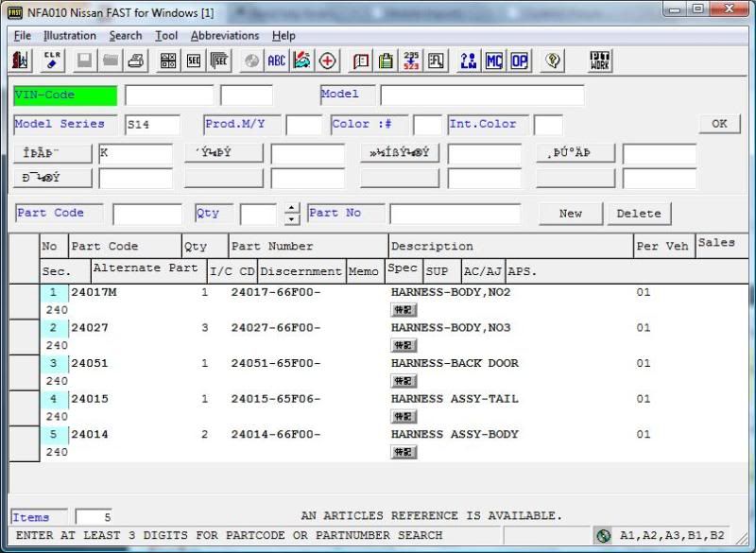Click the Qty input field
Image resolution: width=756 pixels, height=553 pixels.
click(x=258, y=214)
